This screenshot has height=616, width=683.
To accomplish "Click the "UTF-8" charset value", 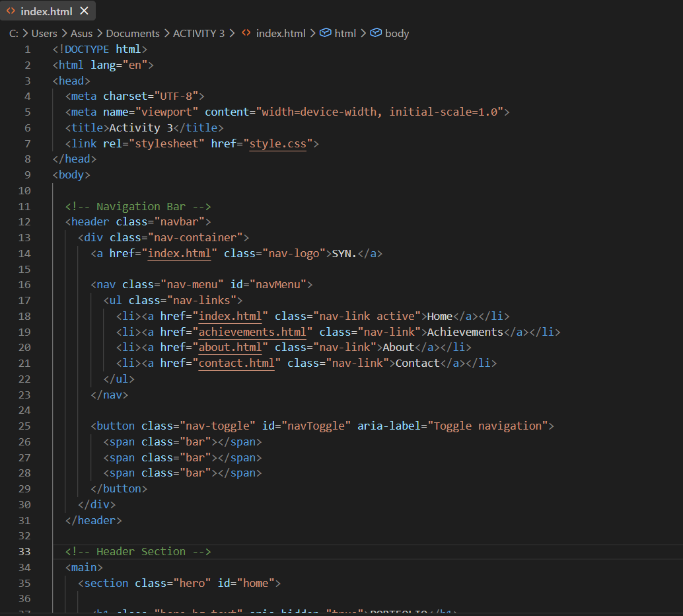I will pyautogui.click(x=176, y=96).
